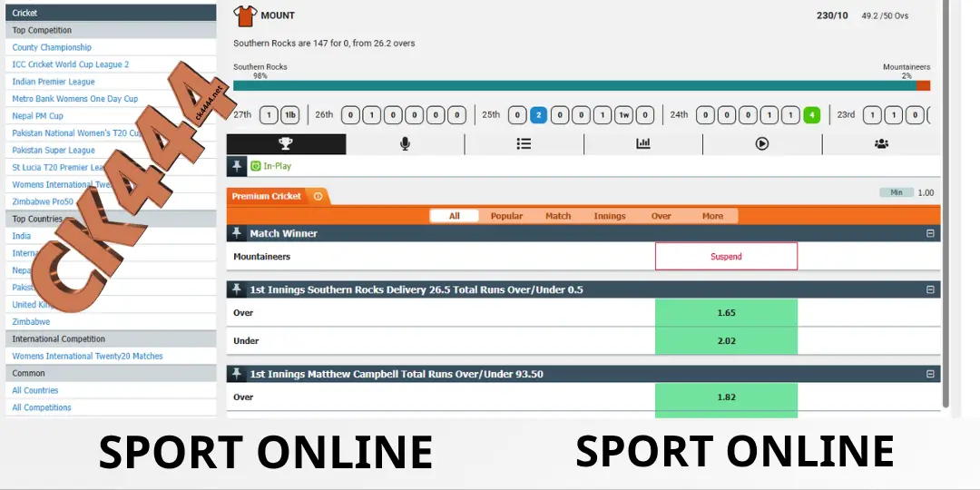Select the Over market filter tab
Viewport: 980px width, 490px height.
click(x=661, y=216)
